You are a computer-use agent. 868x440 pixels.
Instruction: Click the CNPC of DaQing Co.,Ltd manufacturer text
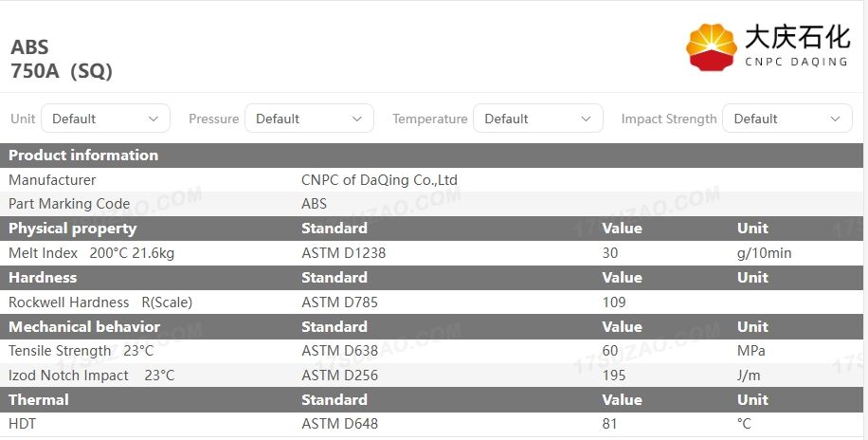pyautogui.click(x=379, y=180)
